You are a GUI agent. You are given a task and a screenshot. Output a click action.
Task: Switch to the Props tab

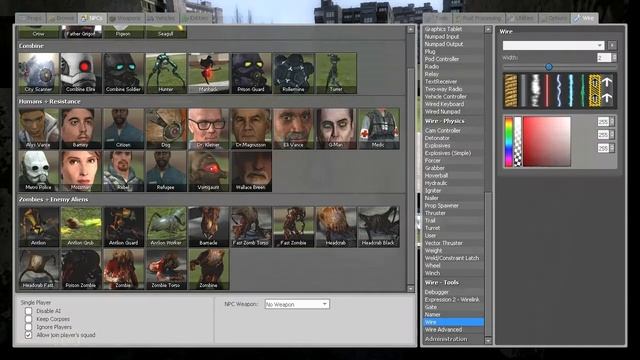tap(31, 18)
